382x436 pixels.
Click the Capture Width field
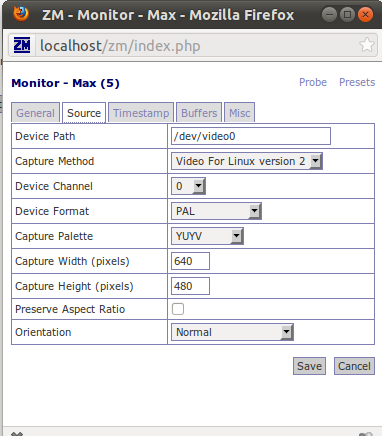pos(190,261)
